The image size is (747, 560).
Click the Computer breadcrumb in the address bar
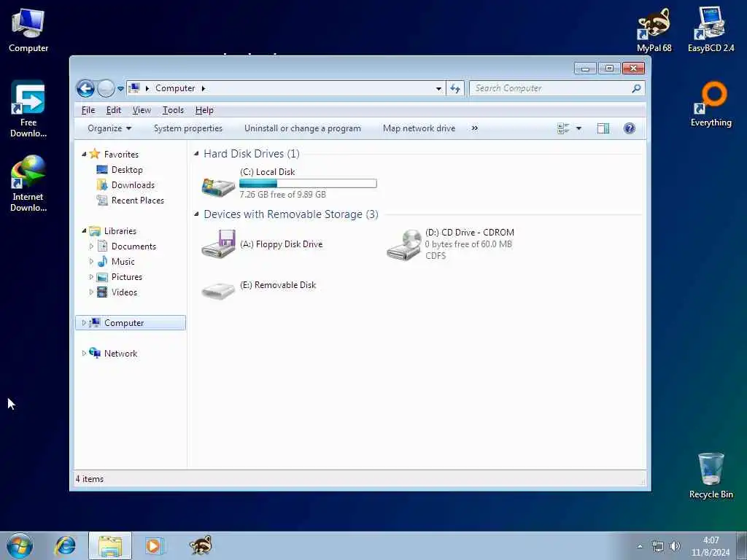click(x=175, y=88)
